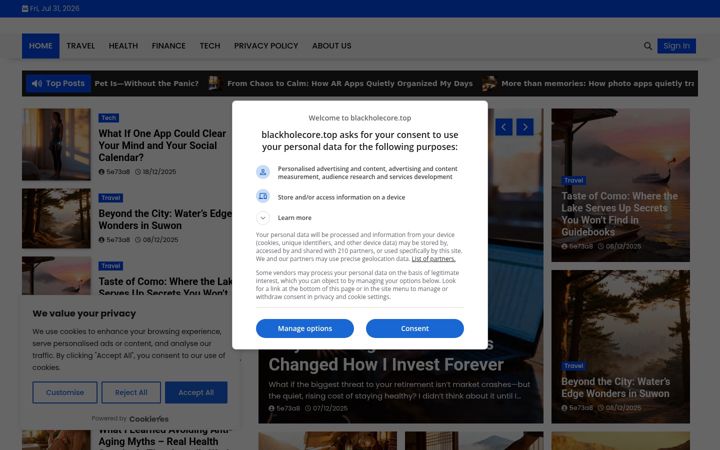Open featured headline Changed How I Invest Forever
The width and height of the screenshot is (720, 450).
click(386, 365)
